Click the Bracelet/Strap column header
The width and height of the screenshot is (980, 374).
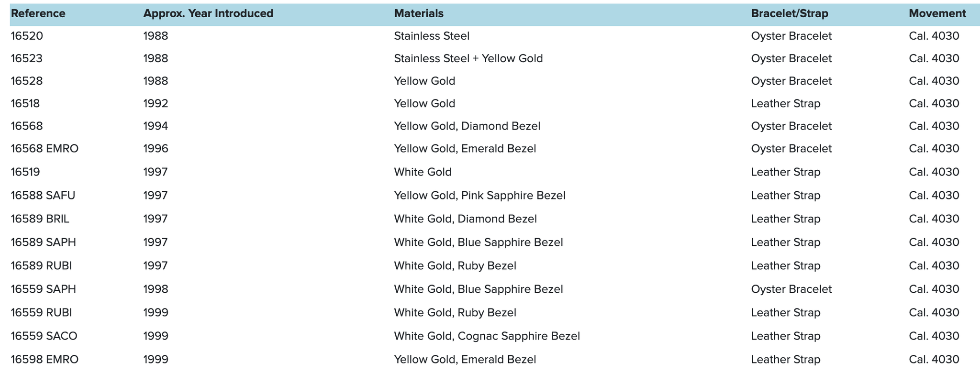(790, 14)
